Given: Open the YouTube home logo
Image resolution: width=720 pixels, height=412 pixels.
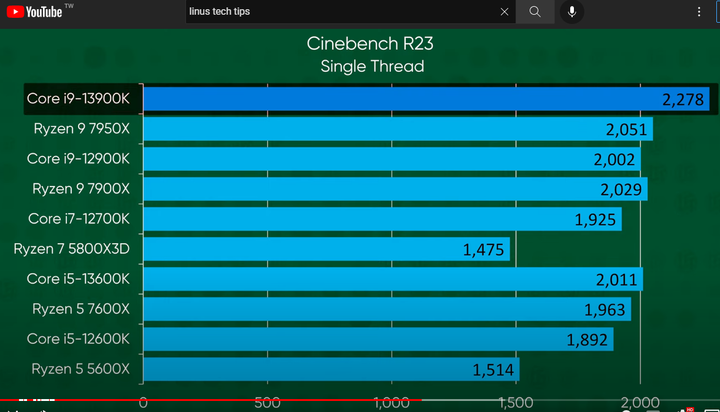Looking at the screenshot, I should pos(34,11).
